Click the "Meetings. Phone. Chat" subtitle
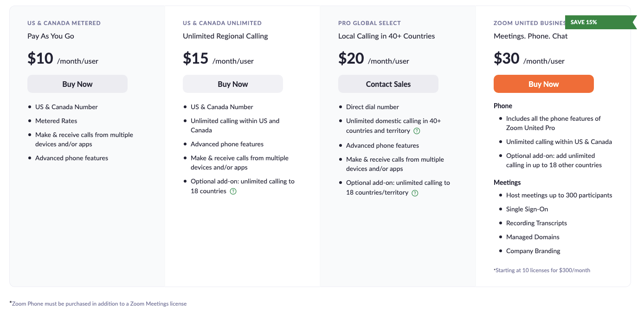This screenshot has height=314, width=644. click(531, 36)
